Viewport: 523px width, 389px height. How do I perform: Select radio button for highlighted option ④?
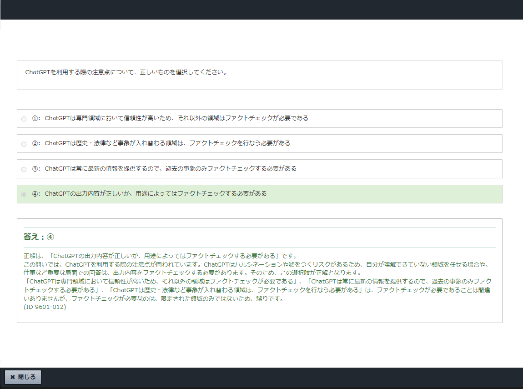point(24,194)
